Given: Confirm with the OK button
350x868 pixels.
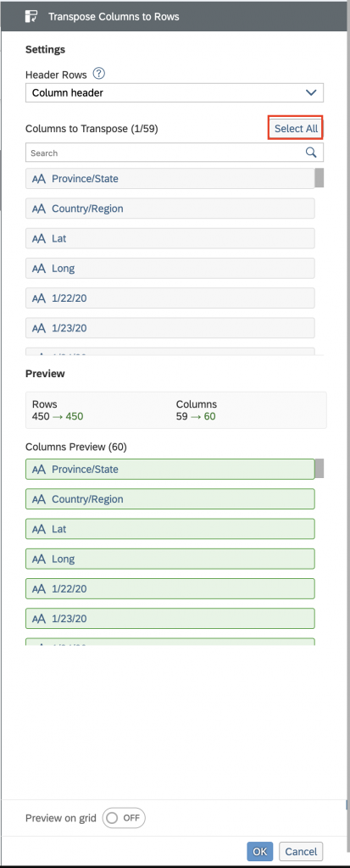Looking at the screenshot, I should pos(259,851).
